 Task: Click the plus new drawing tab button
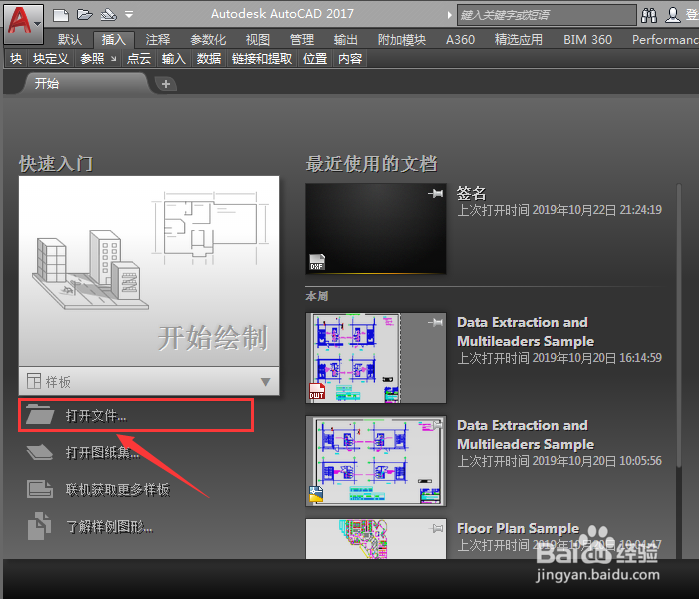(x=166, y=84)
